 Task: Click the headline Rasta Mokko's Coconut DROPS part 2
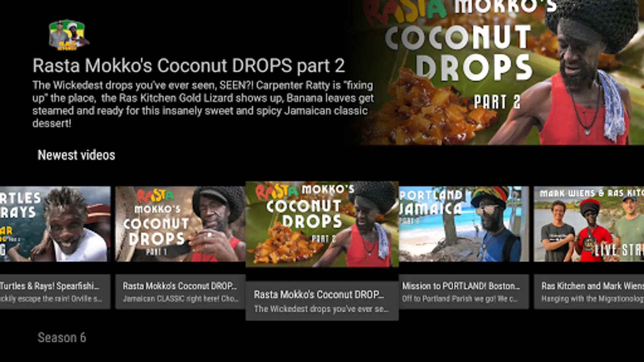coord(189,66)
